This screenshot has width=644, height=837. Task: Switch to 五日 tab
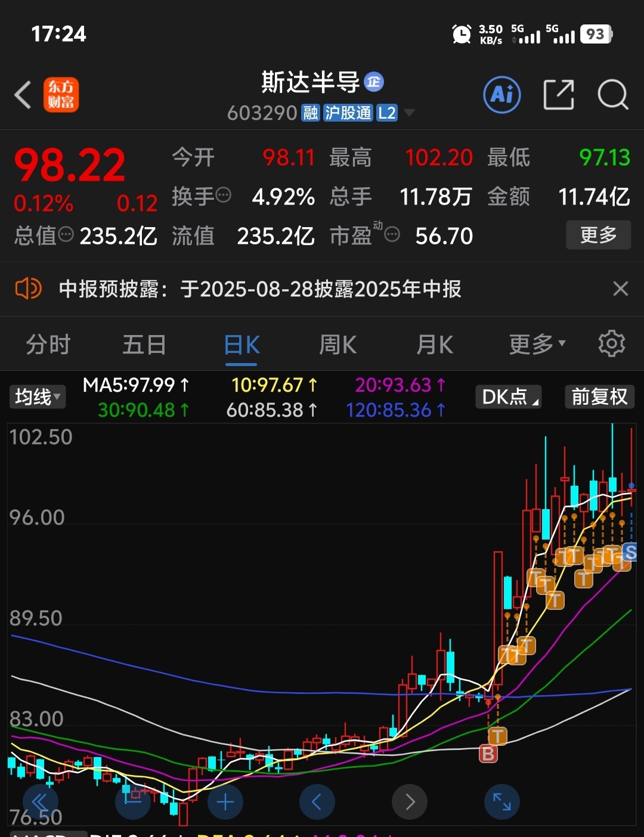144,345
